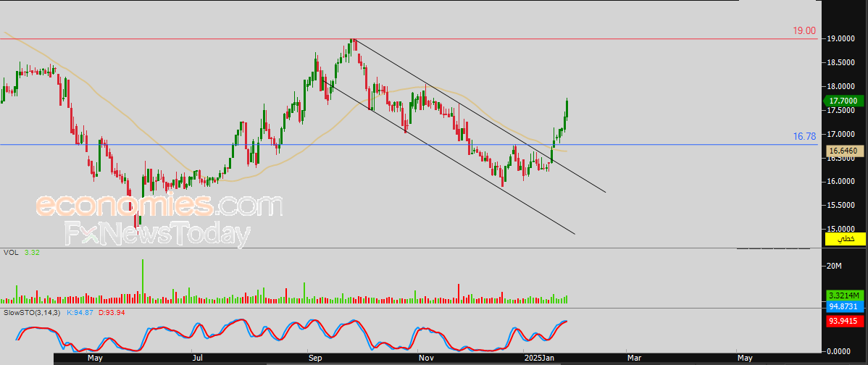Click the 20M volume axis label
This screenshot has height=365, width=868.
pyautogui.click(x=834, y=267)
